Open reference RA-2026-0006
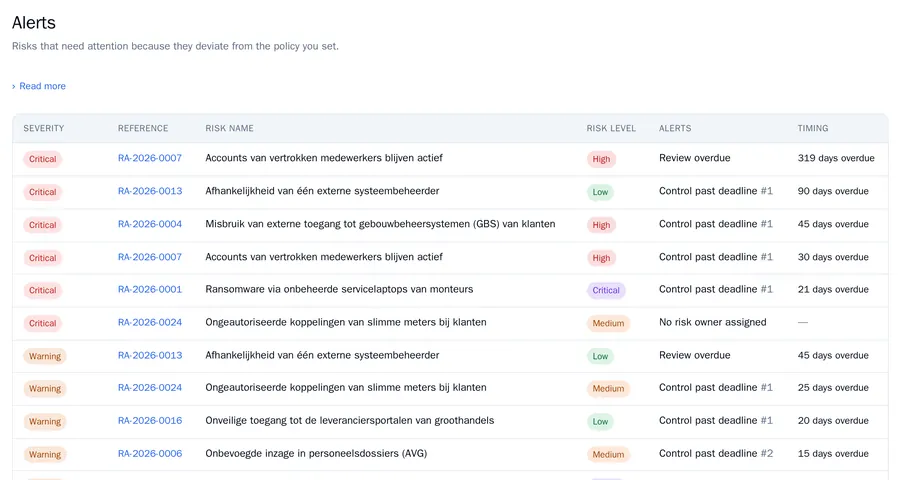The image size is (900, 480). pos(150,454)
